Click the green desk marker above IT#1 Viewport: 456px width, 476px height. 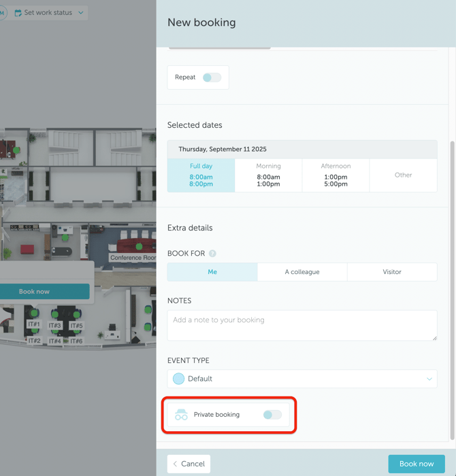pos(34,313)
